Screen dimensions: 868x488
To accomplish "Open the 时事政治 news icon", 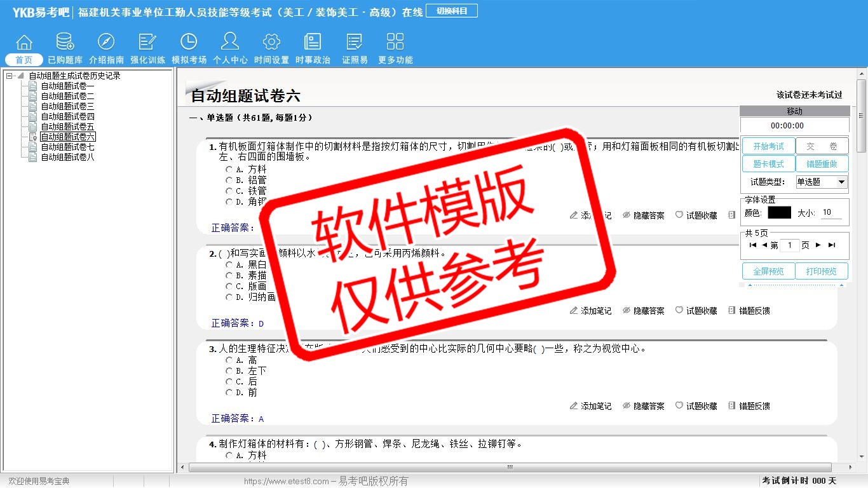I will tap(313, 43).
